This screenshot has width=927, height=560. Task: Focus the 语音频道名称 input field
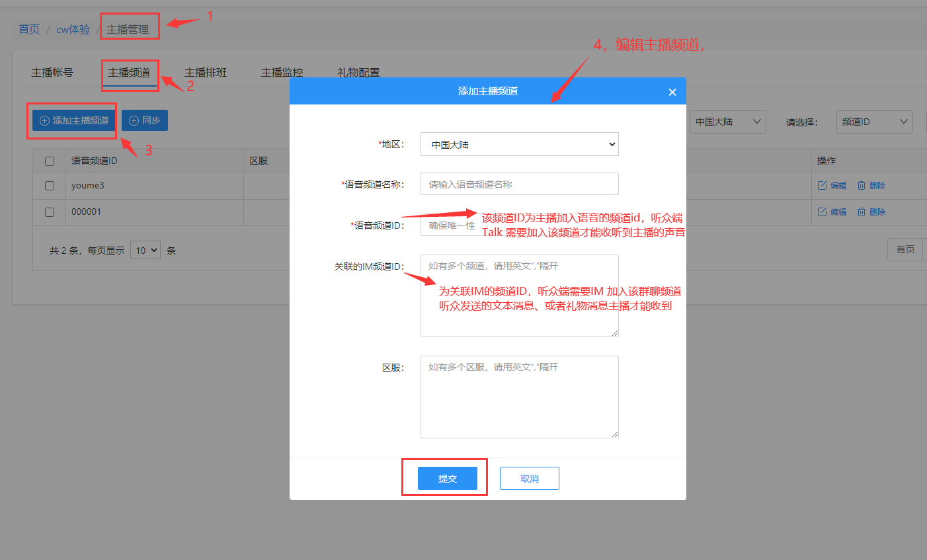point(520,184)
